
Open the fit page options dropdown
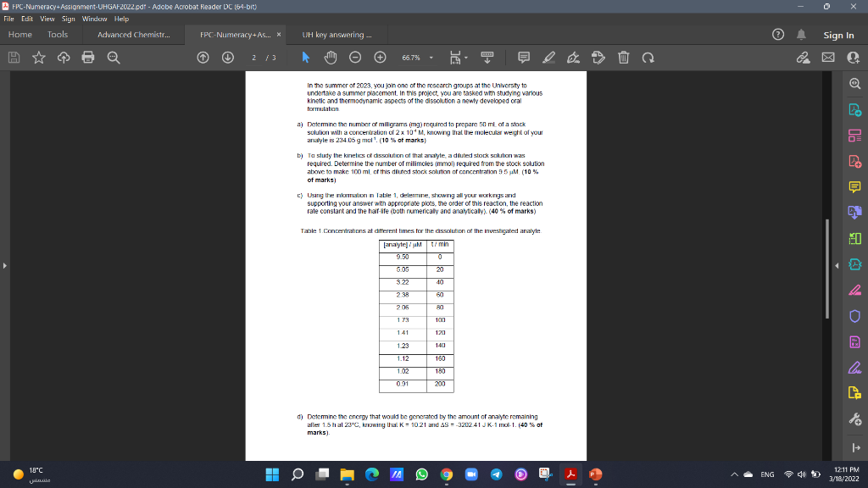(x=458, y=58)
